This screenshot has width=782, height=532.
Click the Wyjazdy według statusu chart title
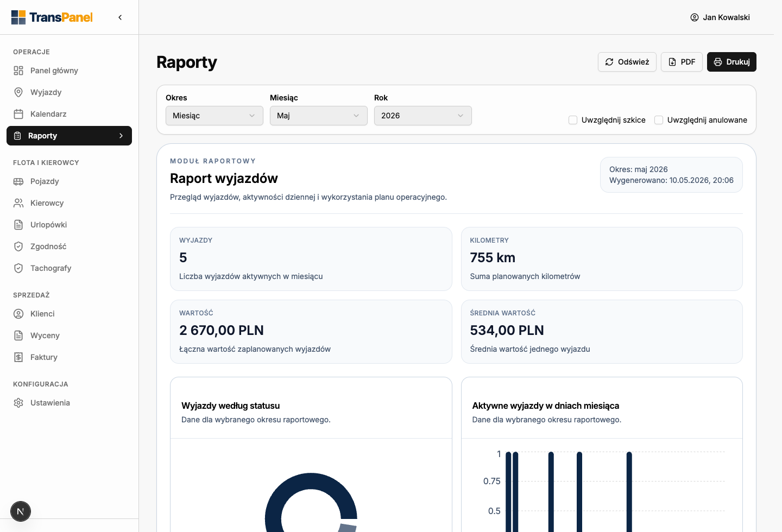point(231,406)
